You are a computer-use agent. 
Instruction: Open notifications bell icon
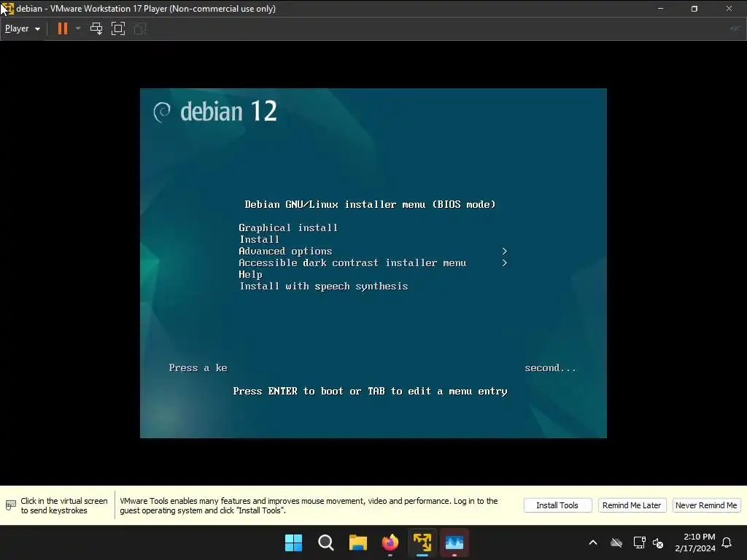click(x=727, y=542)
